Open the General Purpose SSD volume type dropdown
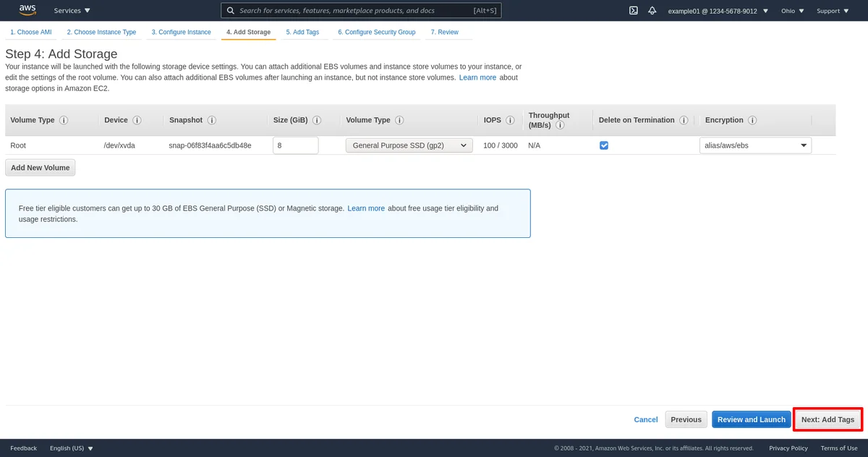This screenshot has height=457, width=868. click(x=409, y=145)
